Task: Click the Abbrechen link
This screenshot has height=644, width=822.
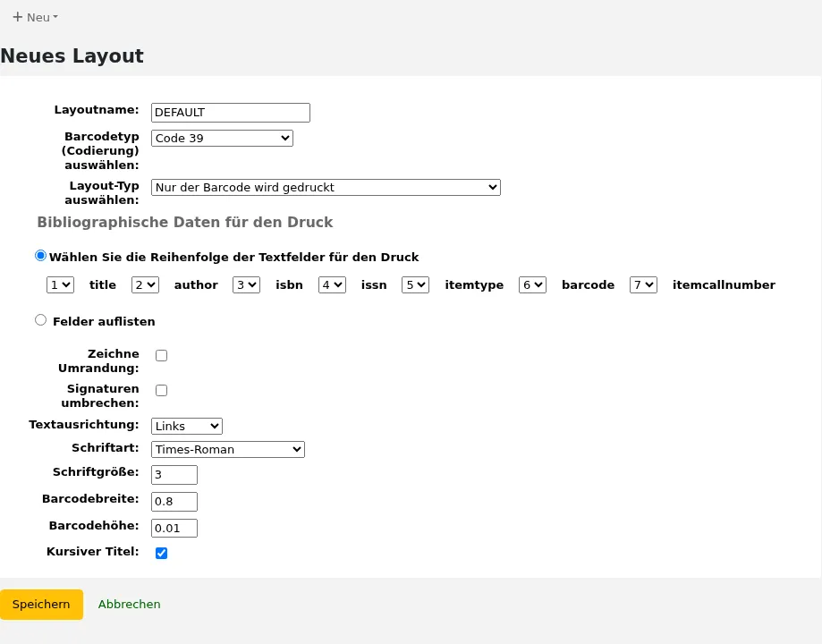Action: pos(130,604)
